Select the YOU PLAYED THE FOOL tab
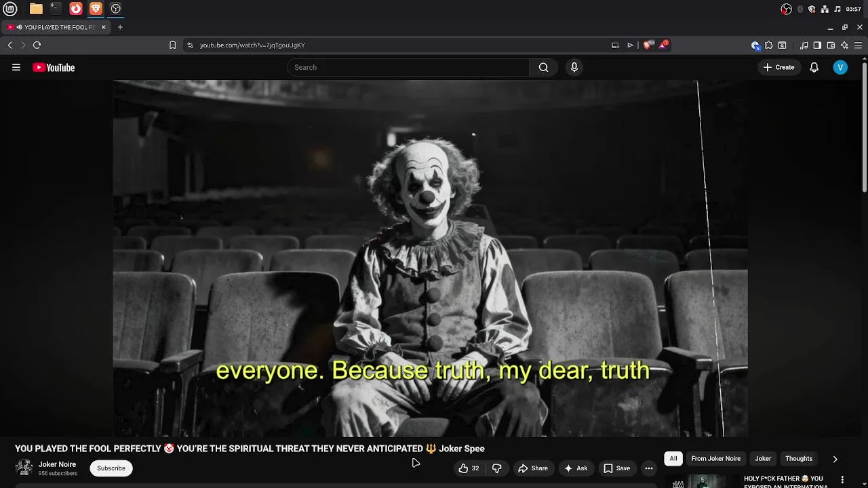 click(56, 27)
